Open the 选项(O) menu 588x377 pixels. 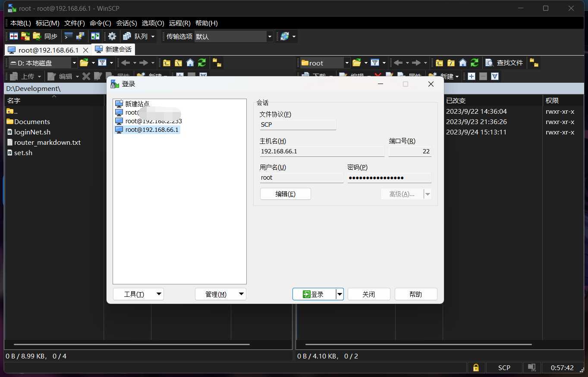[x=153, y=23]
